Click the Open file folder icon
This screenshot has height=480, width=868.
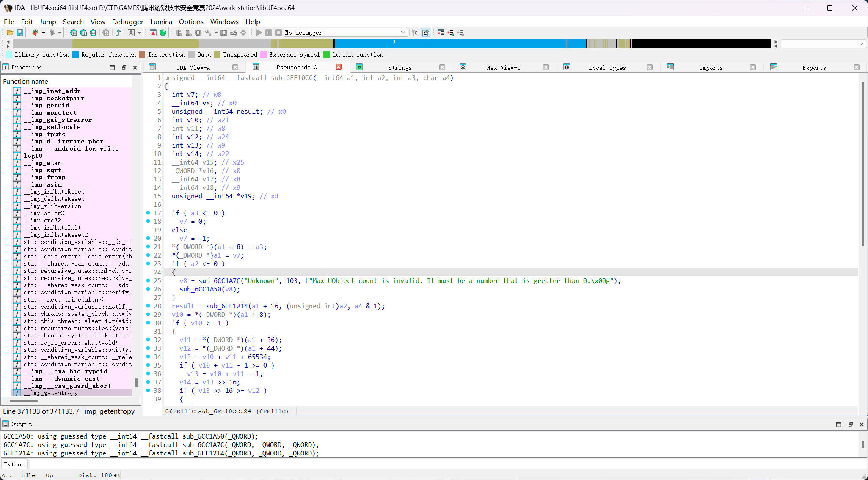[x=10, y=33]
